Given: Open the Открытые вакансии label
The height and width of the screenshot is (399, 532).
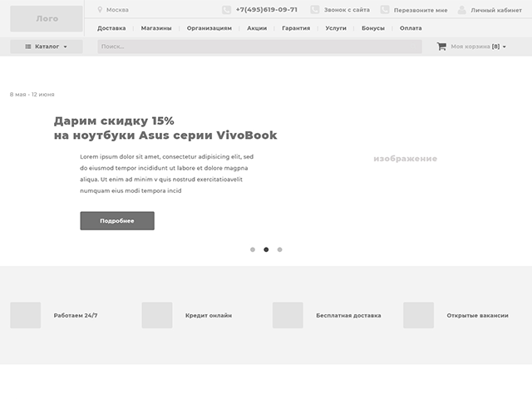Looking at the screenshot, I should (478, 316).
